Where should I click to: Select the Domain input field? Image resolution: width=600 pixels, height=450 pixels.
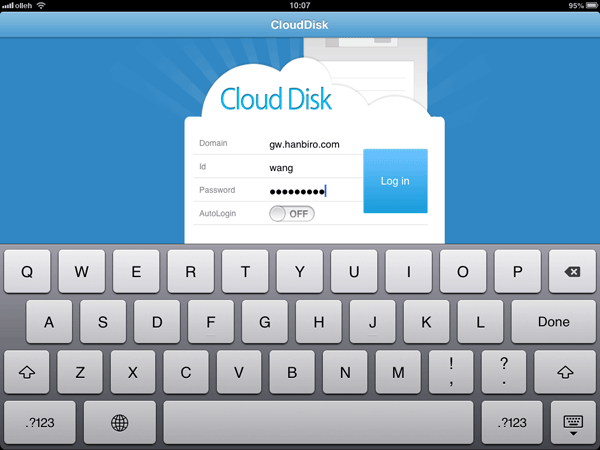[311, 144]
